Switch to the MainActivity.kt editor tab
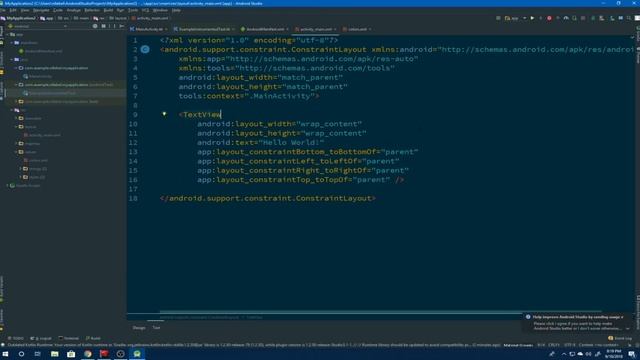640x360 pixels. (149, 29)
